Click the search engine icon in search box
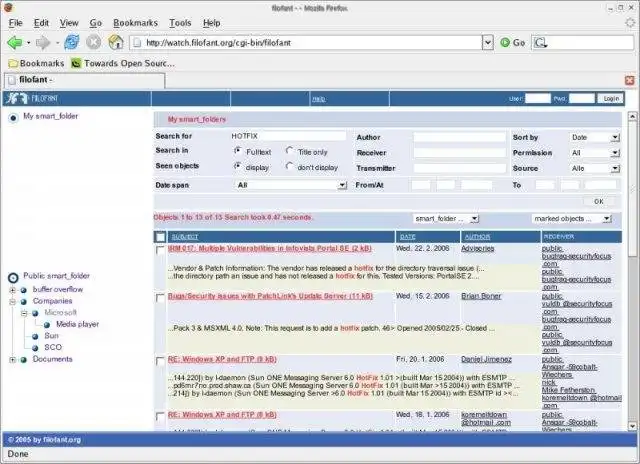 540,42
